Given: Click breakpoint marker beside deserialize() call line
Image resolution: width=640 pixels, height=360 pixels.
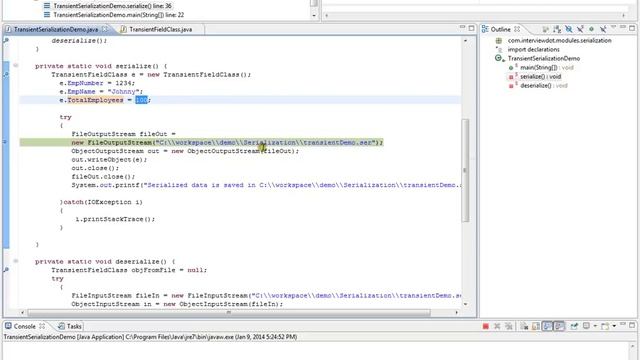Looking at the screenshot, I should [x=6, y=40].
